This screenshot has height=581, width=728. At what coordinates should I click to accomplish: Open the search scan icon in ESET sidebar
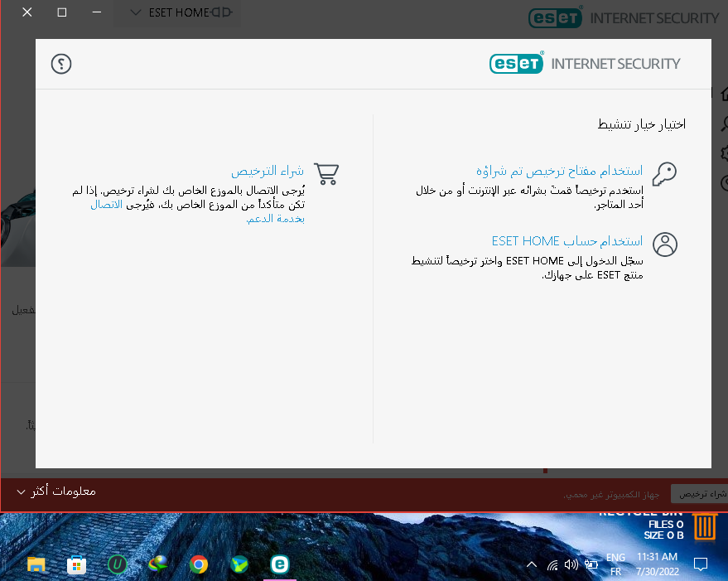(725, 123)
